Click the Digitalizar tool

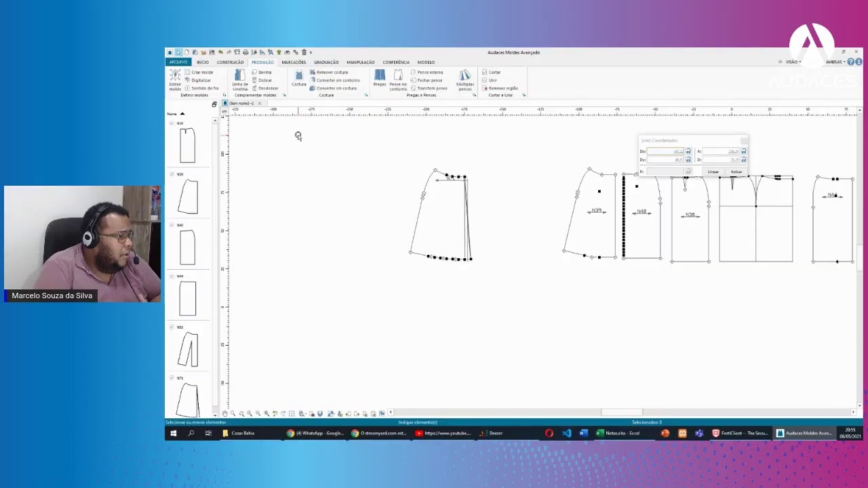[x=197, y=80]
